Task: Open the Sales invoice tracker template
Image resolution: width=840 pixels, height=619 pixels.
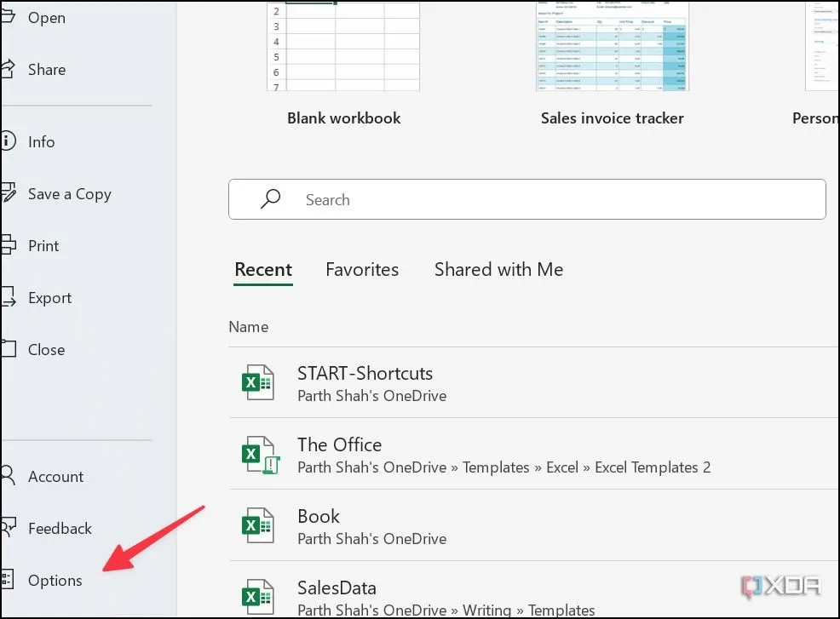Action: pyautogui.click(x=612, y=47)
